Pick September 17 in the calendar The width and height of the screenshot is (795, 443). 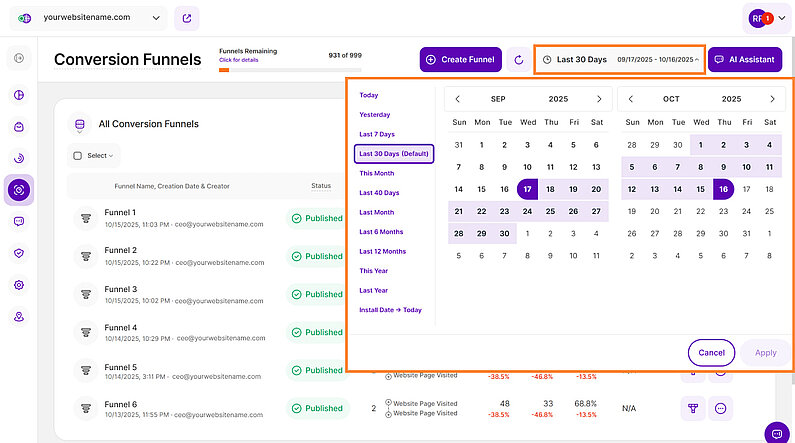(x=527, y=189)
